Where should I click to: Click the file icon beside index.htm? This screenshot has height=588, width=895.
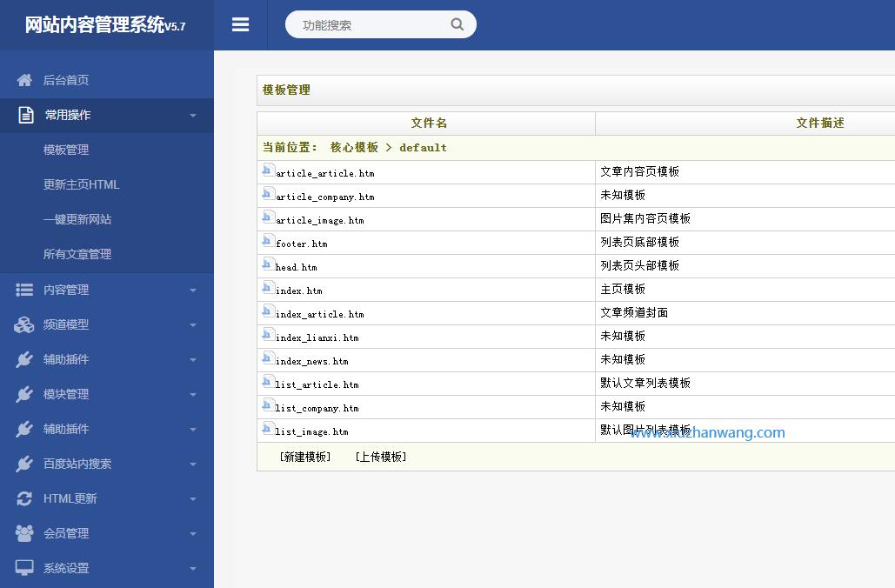click(x=269, y=288)
